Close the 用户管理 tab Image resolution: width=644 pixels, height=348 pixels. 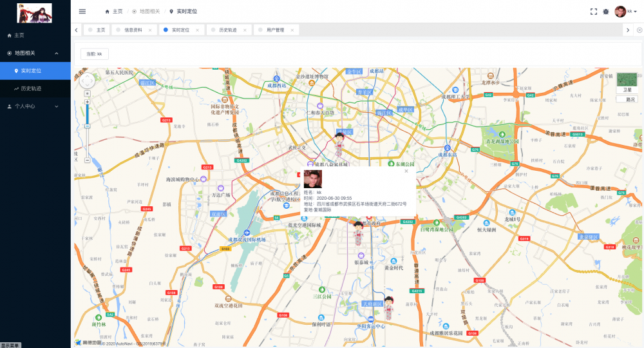click(292, 30)
